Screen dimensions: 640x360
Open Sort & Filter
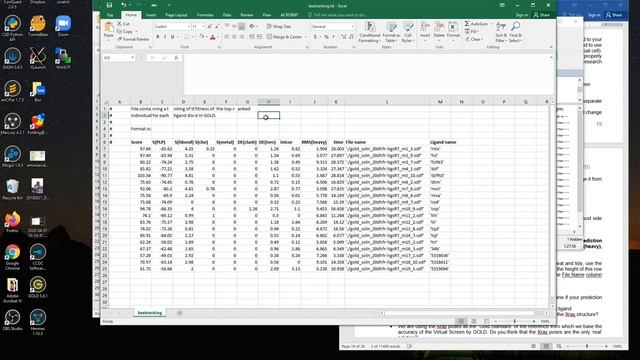click(501, 32)
